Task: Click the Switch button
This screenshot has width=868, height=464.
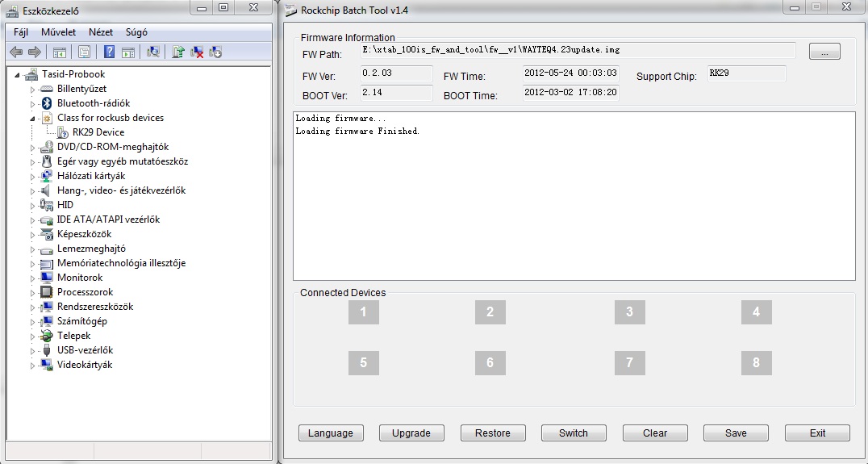Action: [574, 433]
